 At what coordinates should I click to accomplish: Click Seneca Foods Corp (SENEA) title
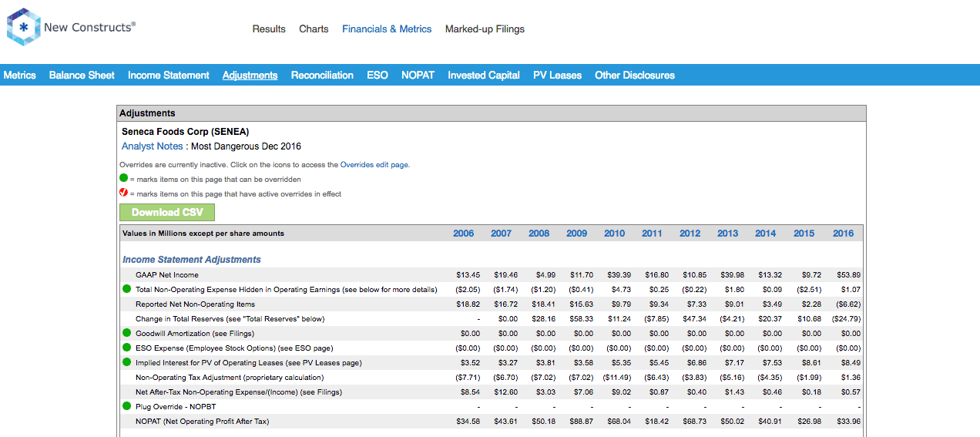(x=186, y=131)
